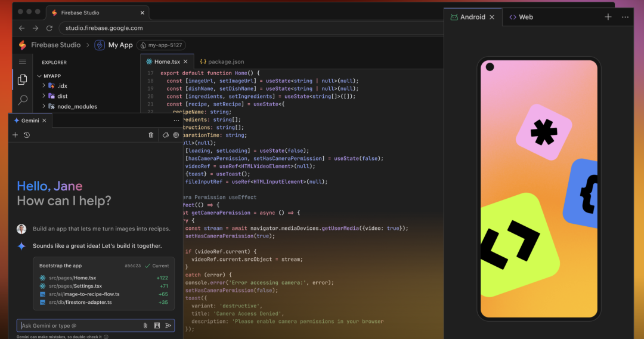Click line number 17 in the editor
The height and width of the screenshot is (339, 644).
click(x=150, y=73)
